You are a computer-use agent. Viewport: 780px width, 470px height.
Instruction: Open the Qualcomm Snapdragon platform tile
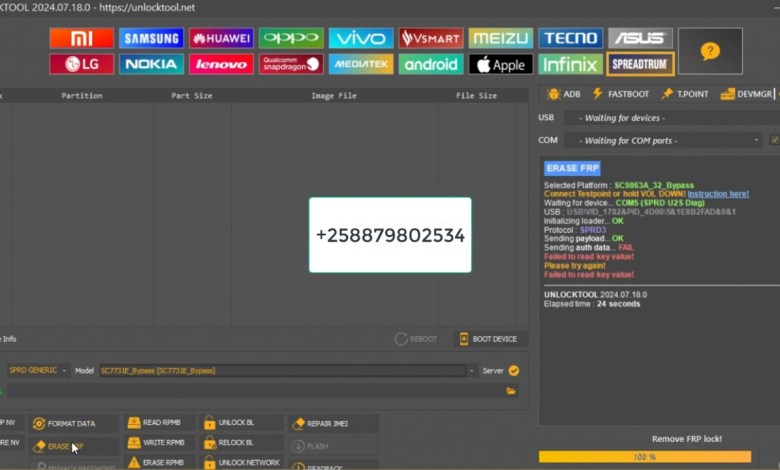[291, 64]
